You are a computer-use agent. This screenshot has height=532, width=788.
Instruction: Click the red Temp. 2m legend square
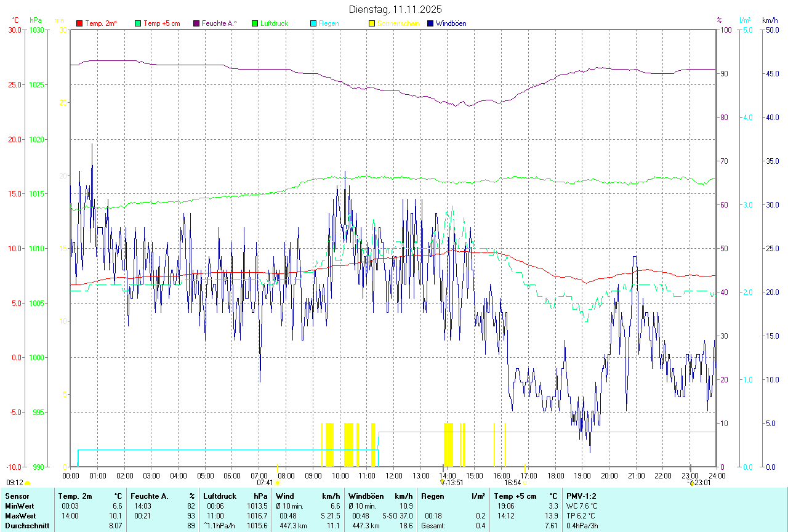point(79,23)
